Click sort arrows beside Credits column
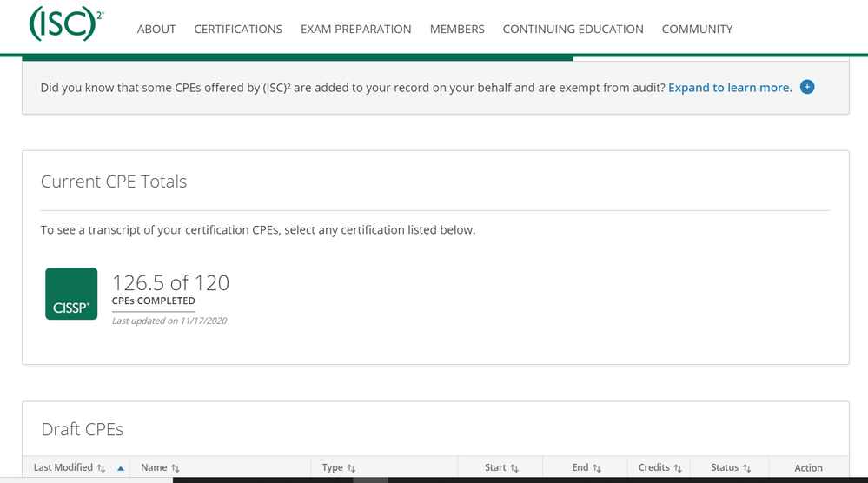868x483 pixels. (678, 468)
